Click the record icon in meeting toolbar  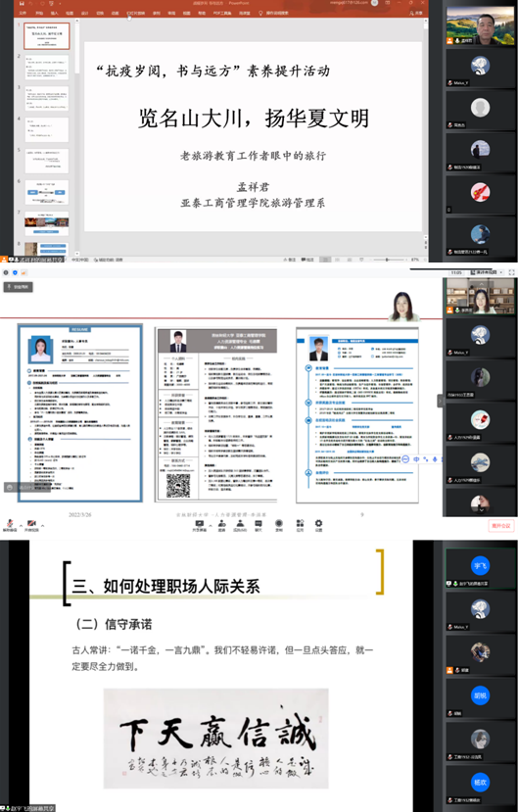coord(279,524)
